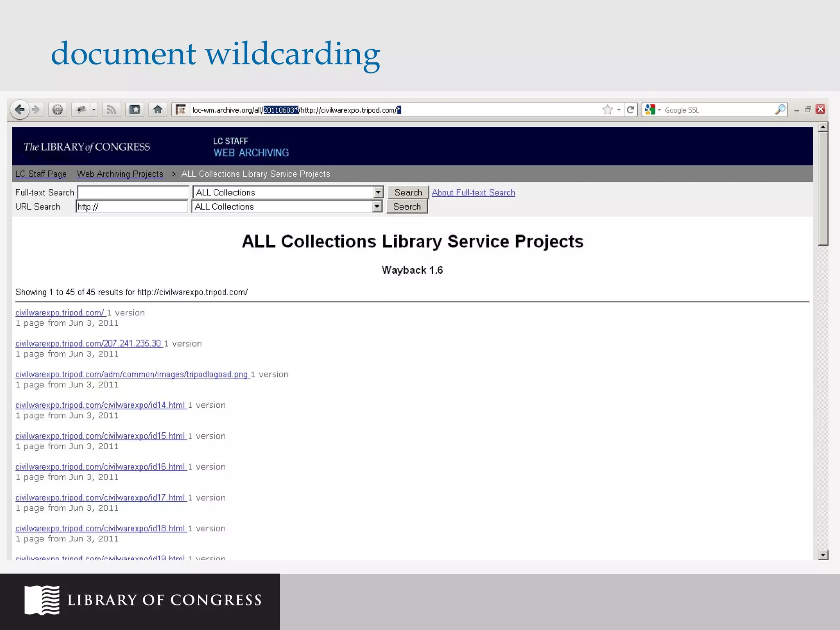The image size is (840, 630).
Task: Click the scrollbar up arrow
Action: 823,127
